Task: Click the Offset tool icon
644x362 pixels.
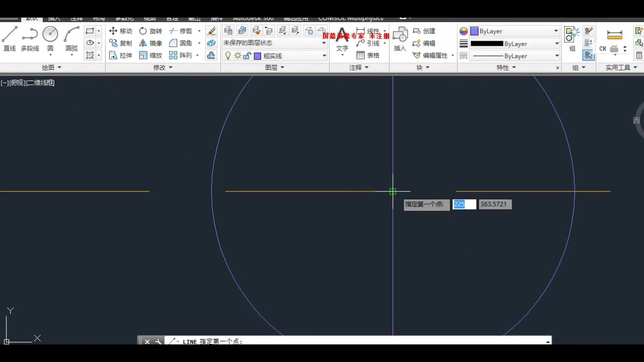Action: point(211,55)
